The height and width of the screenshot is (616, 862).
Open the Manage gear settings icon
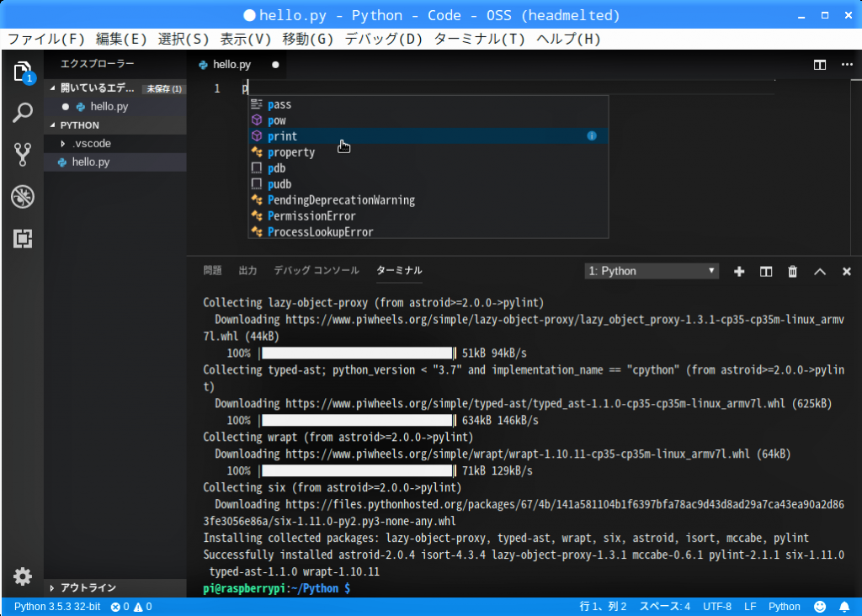pyautogui.click(x=23, y=576)
